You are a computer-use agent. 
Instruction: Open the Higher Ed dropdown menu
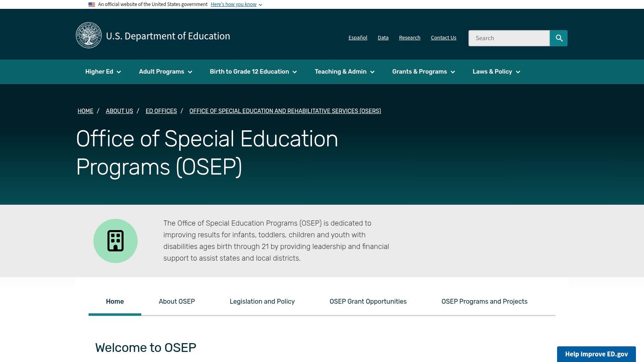[x=102, y=72]
